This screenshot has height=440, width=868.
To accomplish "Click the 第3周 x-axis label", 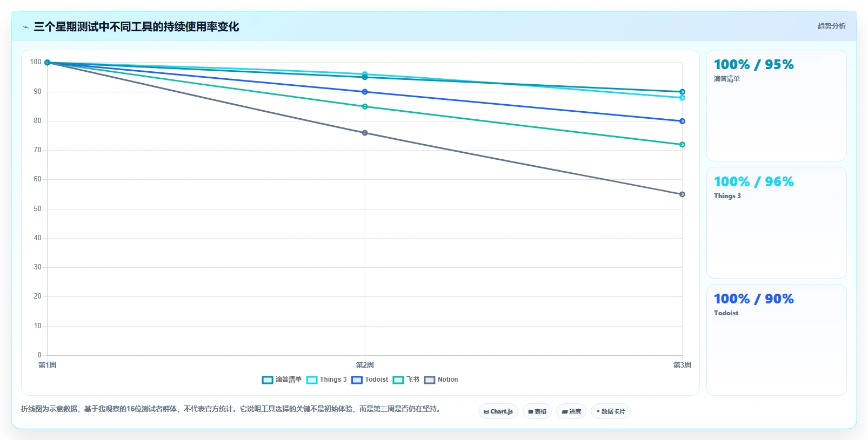I will [x=682, y=365].
